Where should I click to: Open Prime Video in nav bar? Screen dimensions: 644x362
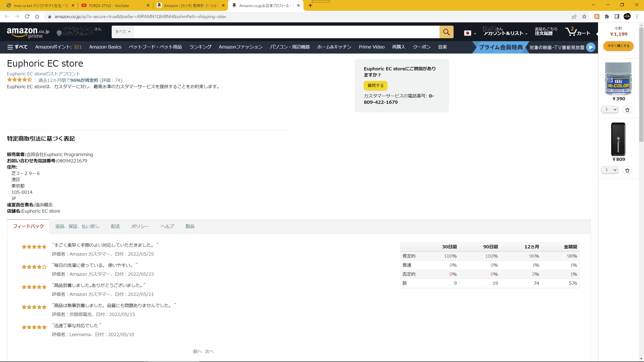point(372,47)
